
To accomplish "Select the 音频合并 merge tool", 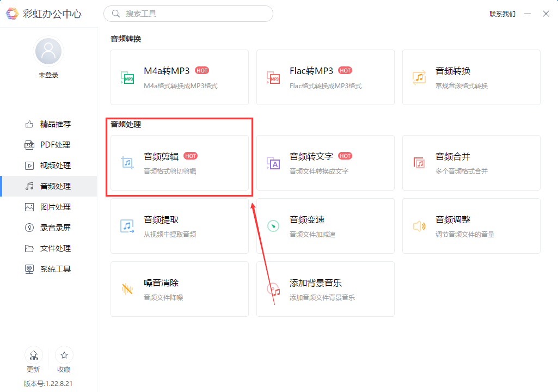I will pyautogui.click(x=471, y=163).
